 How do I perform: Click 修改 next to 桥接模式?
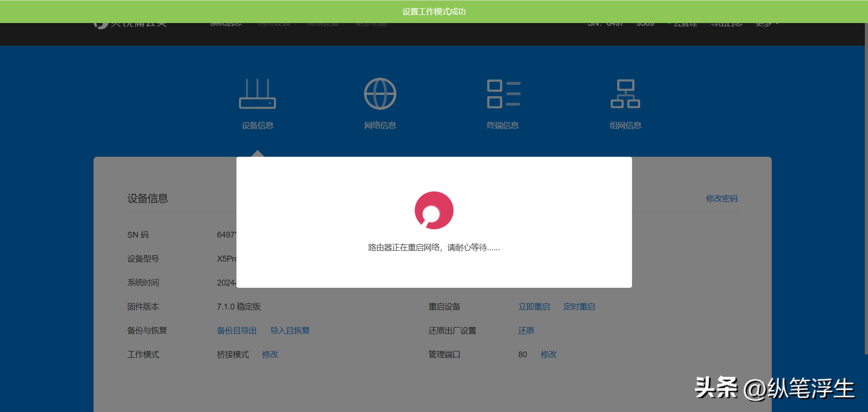tap(270, 355)
